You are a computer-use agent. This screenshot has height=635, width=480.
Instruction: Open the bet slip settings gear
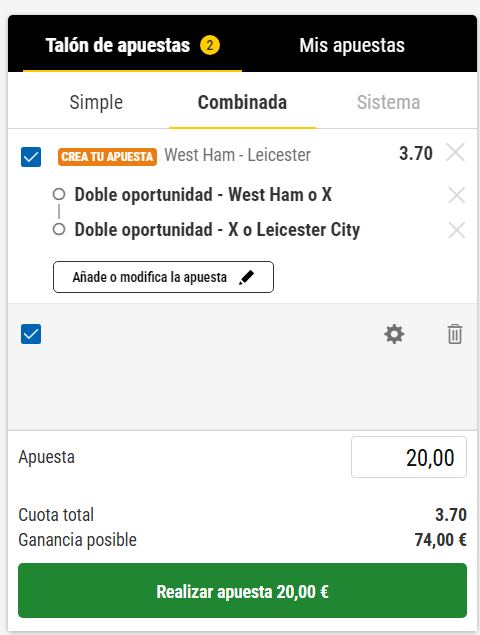coord(394,335)
